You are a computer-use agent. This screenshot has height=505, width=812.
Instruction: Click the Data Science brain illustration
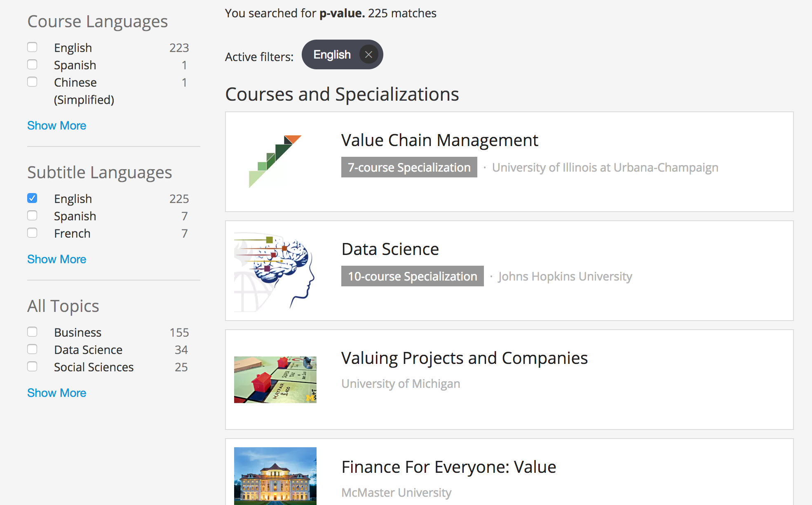(x=275, y=270)
